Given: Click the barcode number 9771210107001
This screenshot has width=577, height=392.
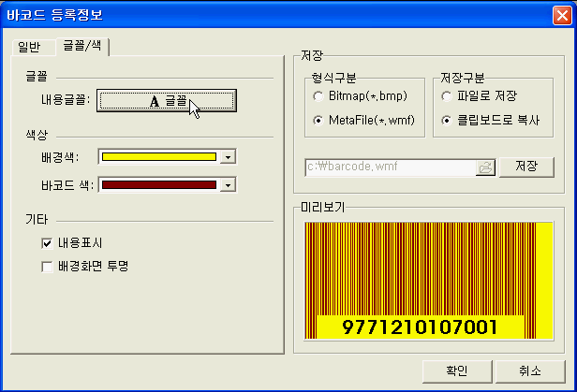Looking at the screenshot, I should [x=420, y=327].
